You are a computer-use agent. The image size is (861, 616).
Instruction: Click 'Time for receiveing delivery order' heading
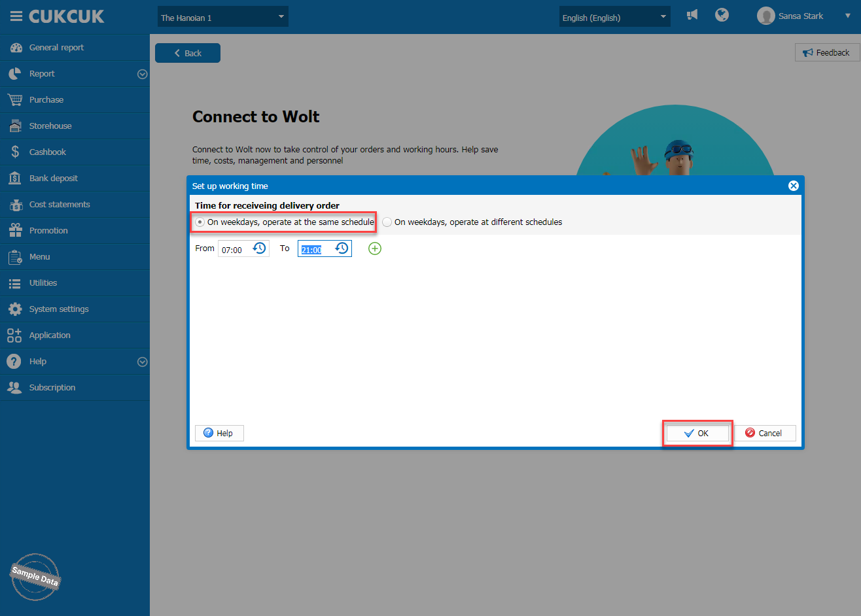pos(267,206)
